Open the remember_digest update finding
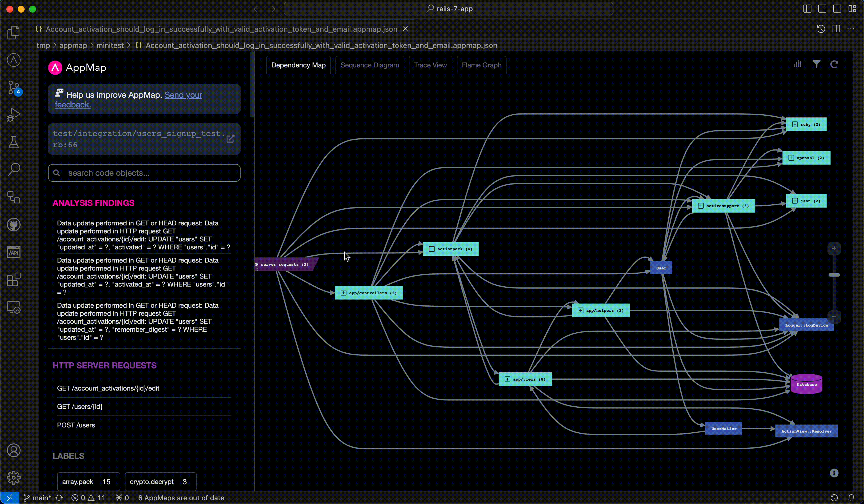The image size is (864, 504). click(144, 321)
